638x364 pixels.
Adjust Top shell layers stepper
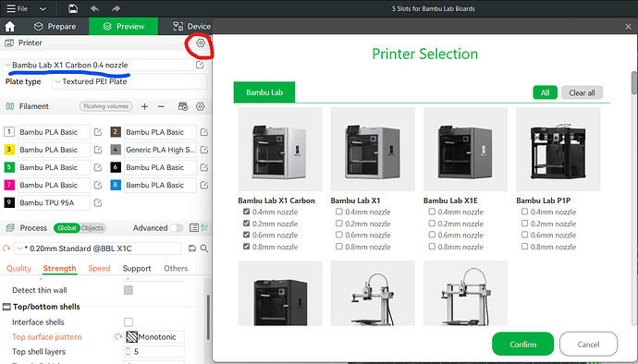[129, 351]
